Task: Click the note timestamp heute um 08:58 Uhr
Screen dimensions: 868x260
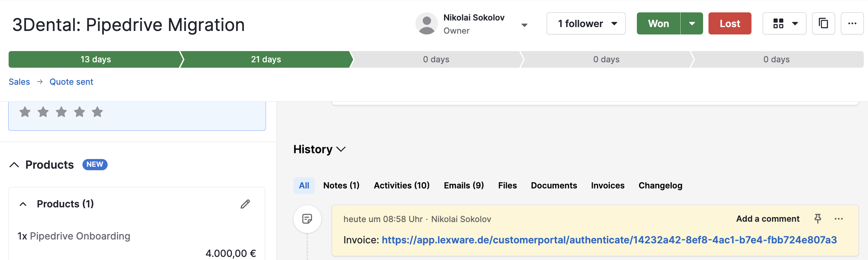Action: [x=383, y=219]
